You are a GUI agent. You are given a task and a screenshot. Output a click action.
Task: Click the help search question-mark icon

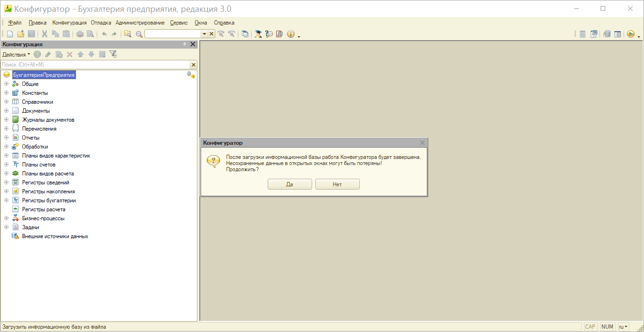[x=269, y=34]
